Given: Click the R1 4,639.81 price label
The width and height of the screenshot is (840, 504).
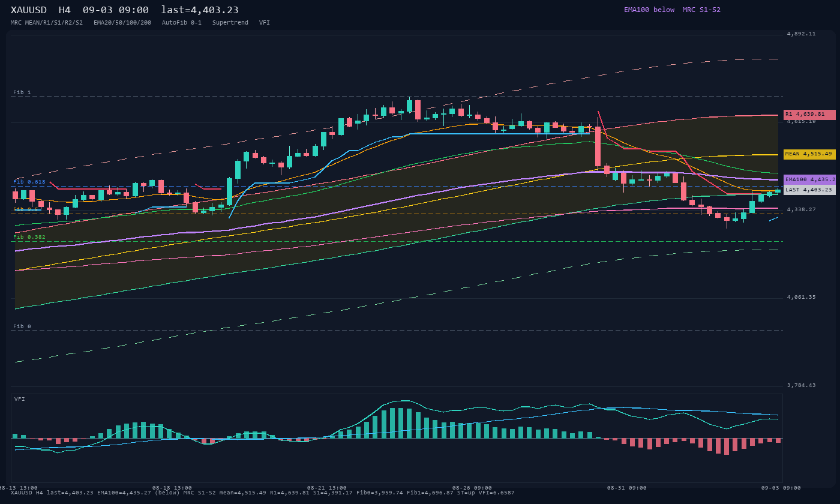Looking at the screenshot, I should click(809, 115).
